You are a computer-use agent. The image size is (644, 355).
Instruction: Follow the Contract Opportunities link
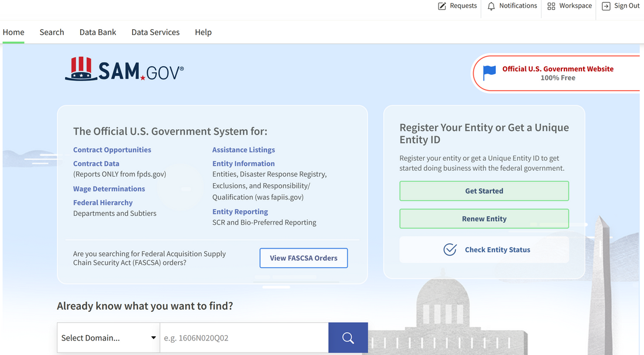point(112,150)
